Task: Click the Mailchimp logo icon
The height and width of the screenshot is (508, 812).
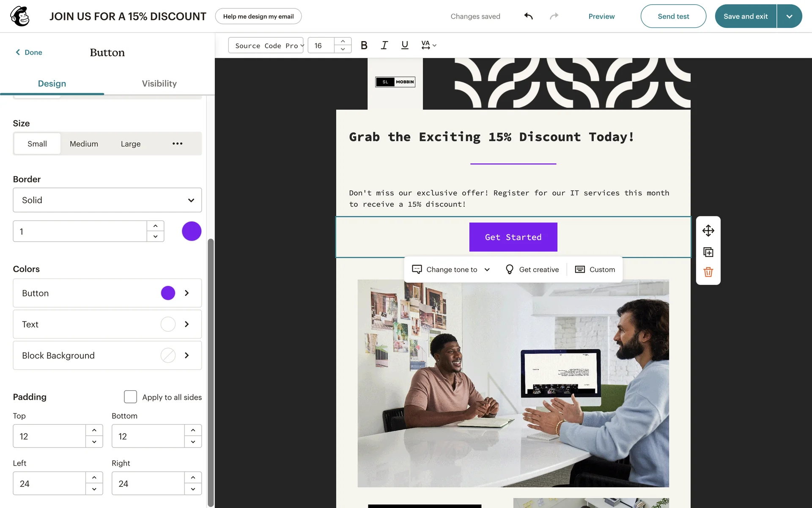Action: point(19,16)
